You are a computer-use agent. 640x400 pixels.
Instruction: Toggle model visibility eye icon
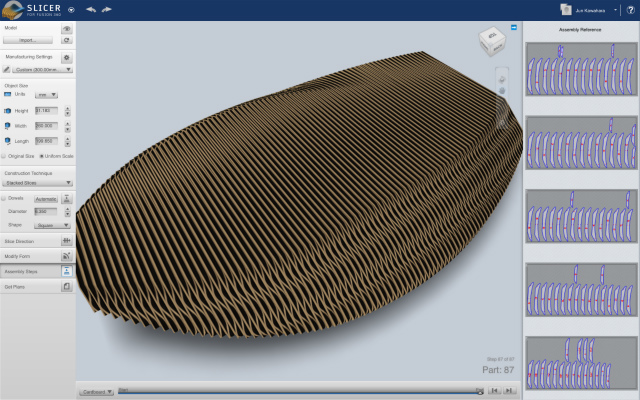[67, 29]
